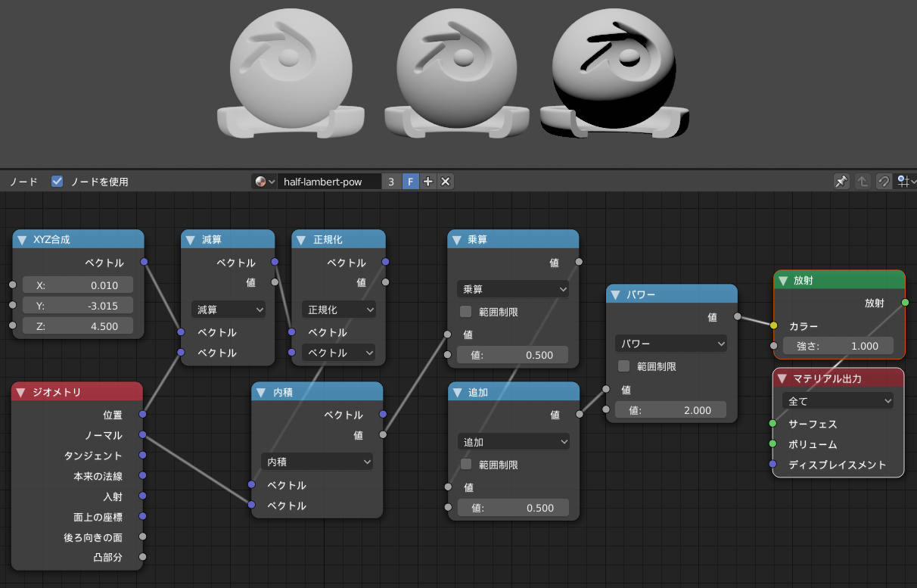Image resolution: width=917 pixels, height=588 pixels.
Task: Select the パワー node header
Action: 671,294
